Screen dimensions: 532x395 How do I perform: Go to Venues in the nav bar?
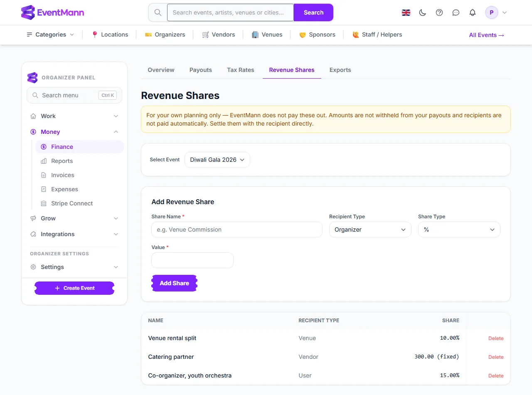coord(267,35)
